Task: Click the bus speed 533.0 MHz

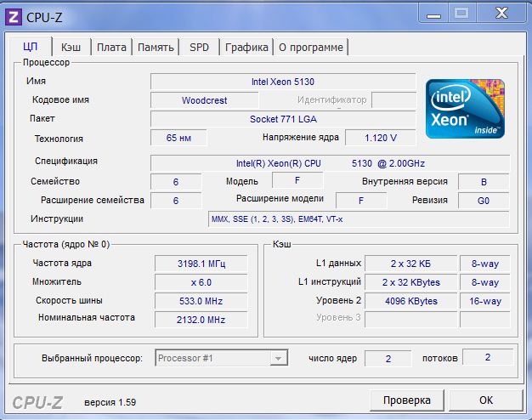Action: 201,301
